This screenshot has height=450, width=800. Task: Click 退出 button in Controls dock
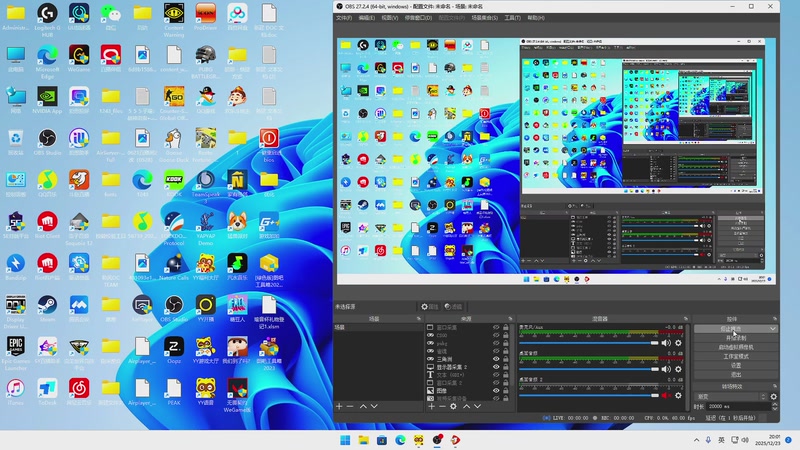coord(736,374)
